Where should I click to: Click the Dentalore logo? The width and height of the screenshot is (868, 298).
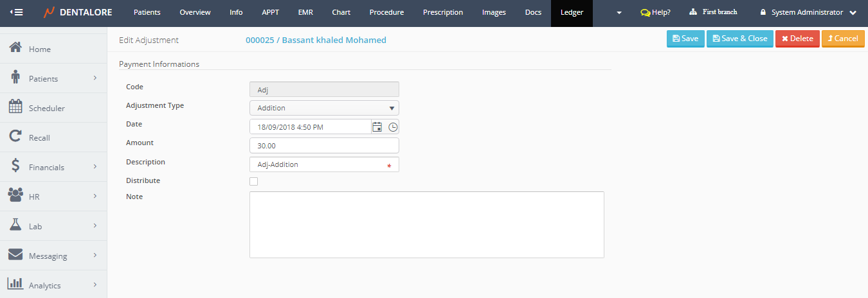click(x=77, y=12)
